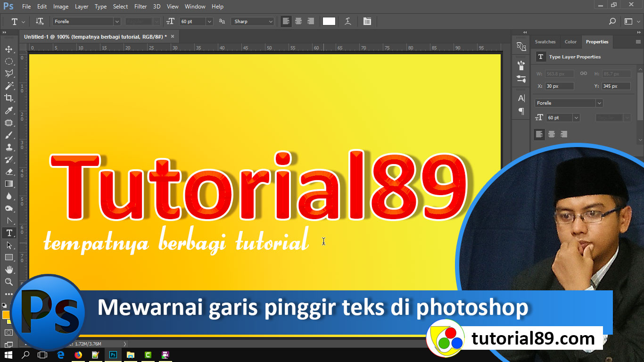
Task: Select the Pen tool
Action: coord(8,221)
